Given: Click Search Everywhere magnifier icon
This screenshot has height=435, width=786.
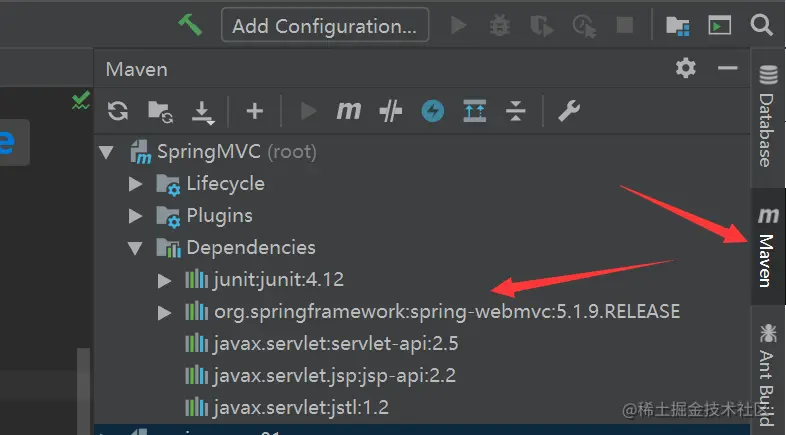Looking at the screenshot, I should (x=761, y=25).
